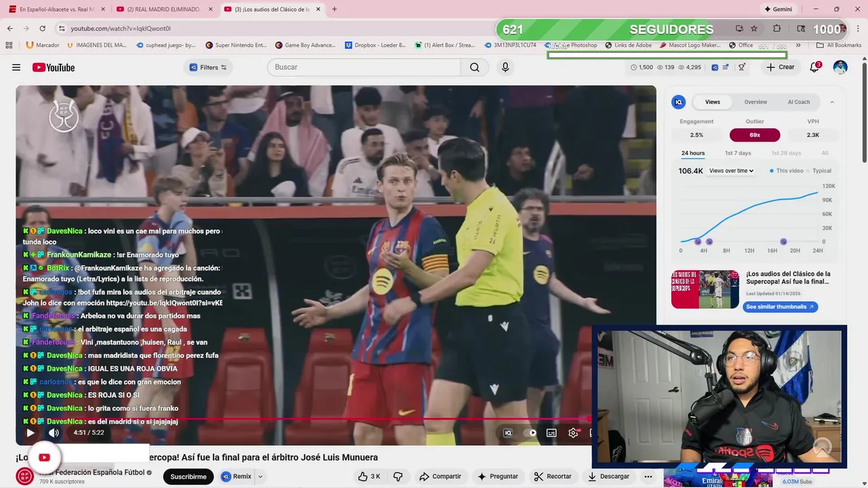Click the Recortar clip button

(x=553, y=476)
